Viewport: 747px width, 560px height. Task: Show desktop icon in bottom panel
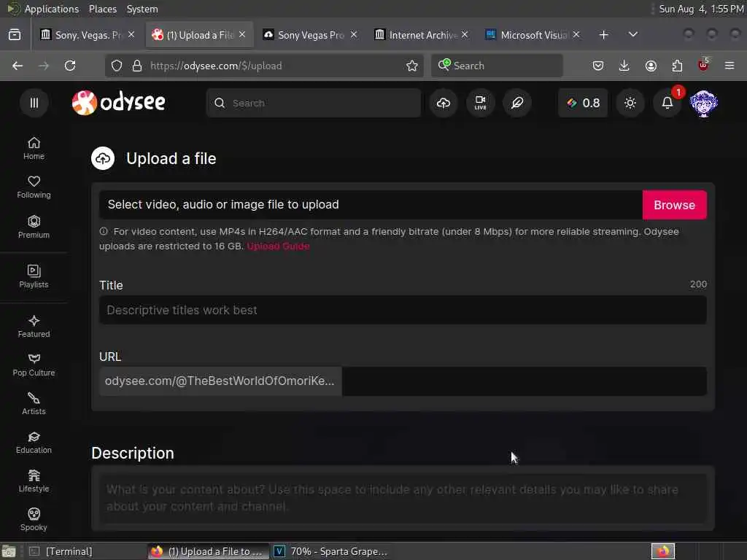coord(9,551)
